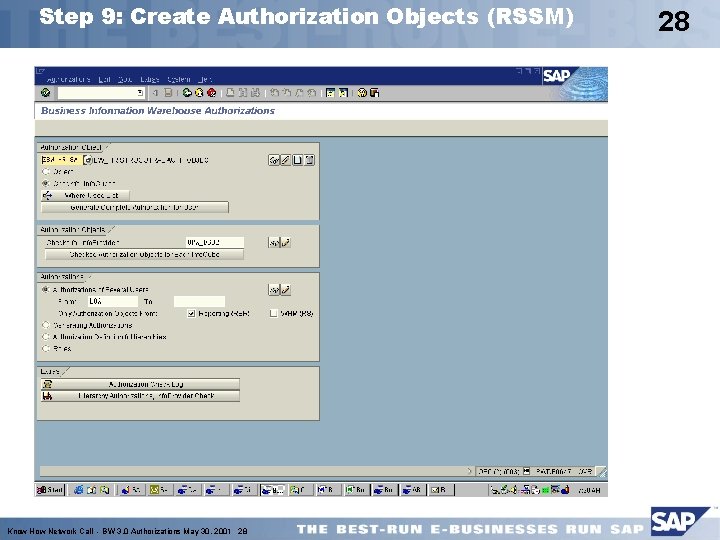Click the Where-Used List button

(85, 196)
